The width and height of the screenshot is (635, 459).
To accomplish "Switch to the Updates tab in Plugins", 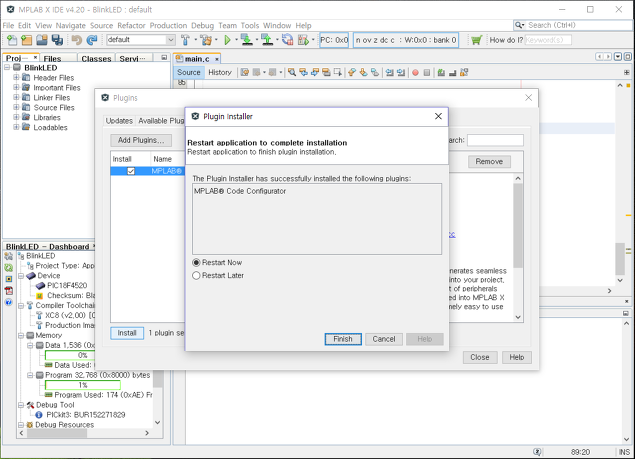I will click(x=119, y=121).
